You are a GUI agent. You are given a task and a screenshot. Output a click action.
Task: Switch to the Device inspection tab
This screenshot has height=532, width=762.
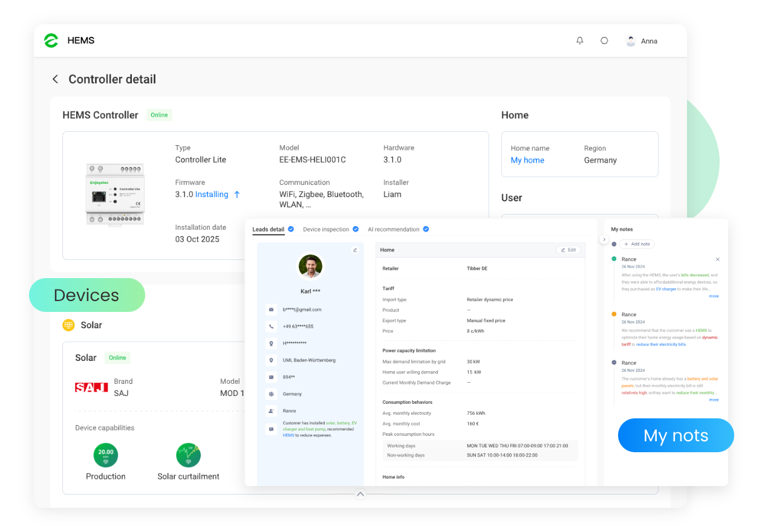(x=326, y=230)
